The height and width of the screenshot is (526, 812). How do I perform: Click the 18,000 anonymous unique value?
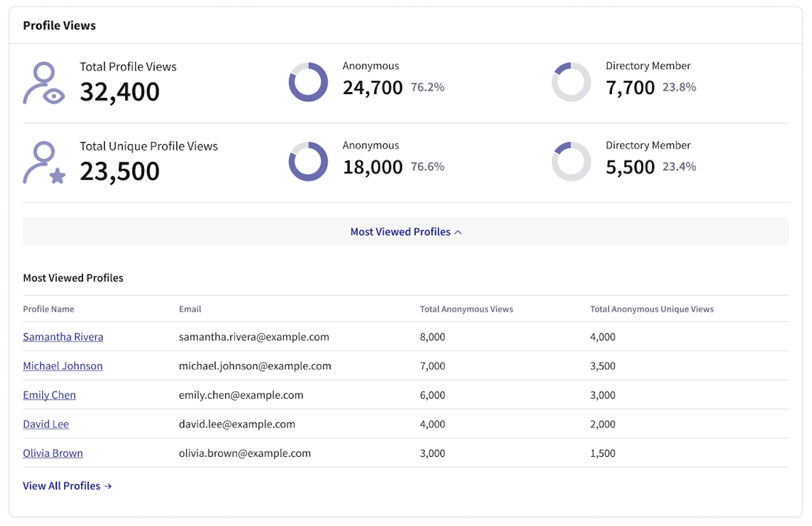pyautogui.click(x=373, y=167)
